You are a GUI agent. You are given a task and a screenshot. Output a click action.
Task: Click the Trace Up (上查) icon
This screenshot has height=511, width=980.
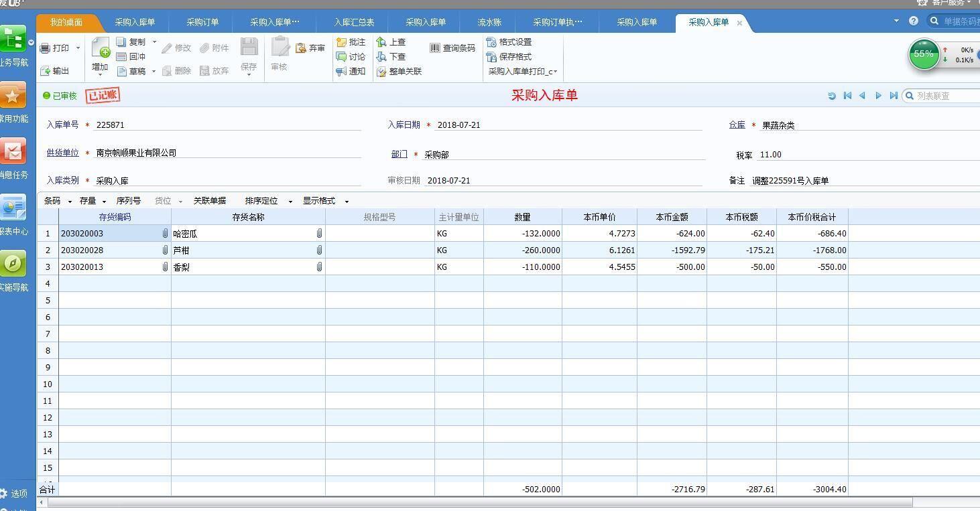[381, 42]
